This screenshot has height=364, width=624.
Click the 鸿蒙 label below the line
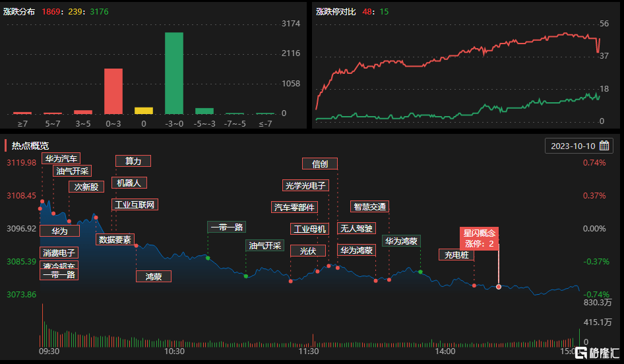(x=154, y=276)
